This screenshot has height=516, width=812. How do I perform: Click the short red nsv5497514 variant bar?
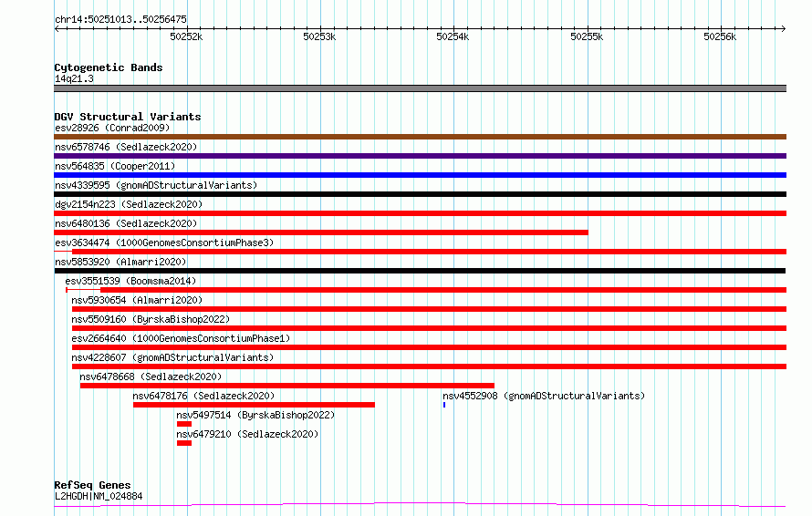tap(184, 424)
